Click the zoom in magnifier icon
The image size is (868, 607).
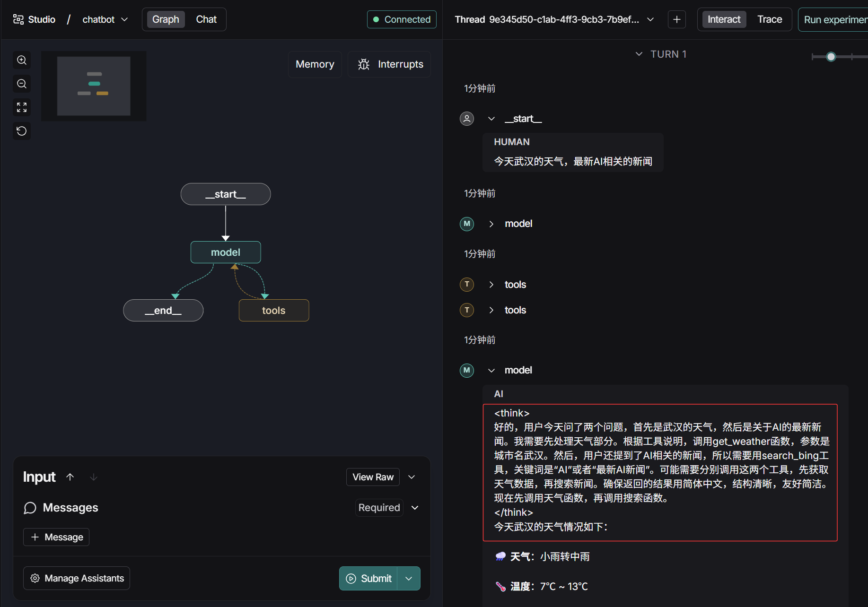(x=22, y=60)
